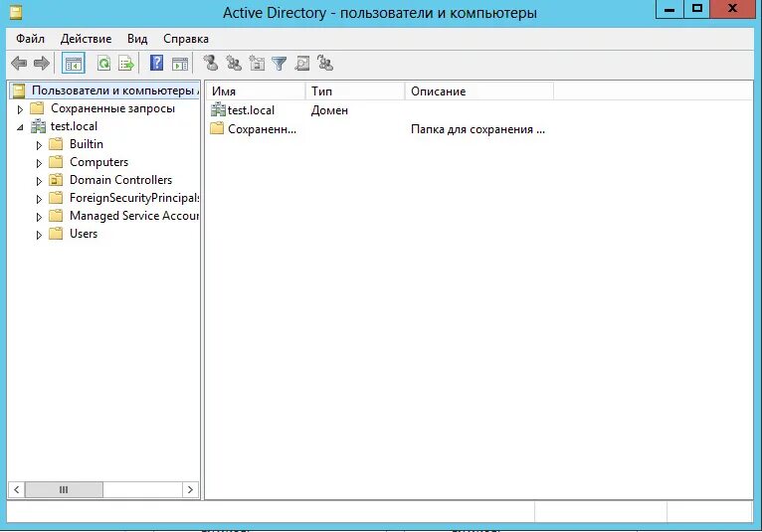Select Managed Service Accounts tree item
762x532 pixels.
pos(134,216)
